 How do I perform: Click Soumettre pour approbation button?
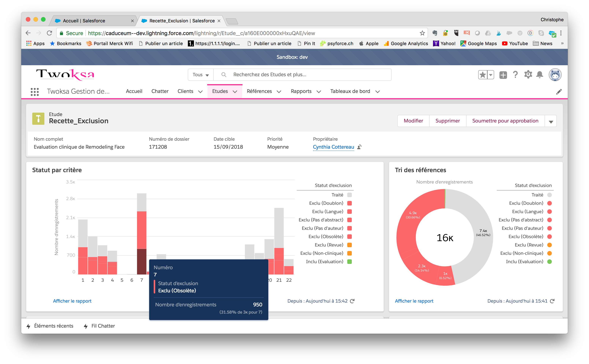(505, 121)
